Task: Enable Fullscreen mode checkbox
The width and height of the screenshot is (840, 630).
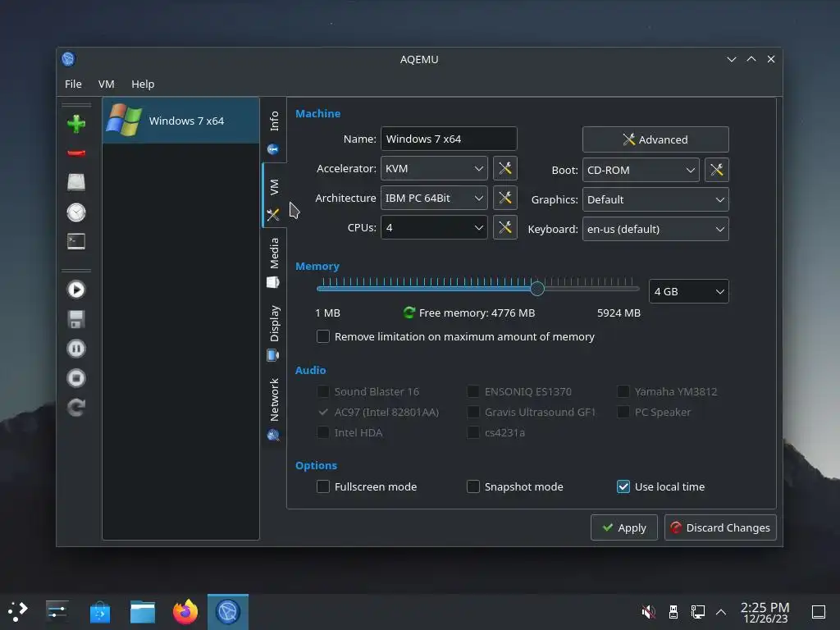Action: [x=323, y=486]
